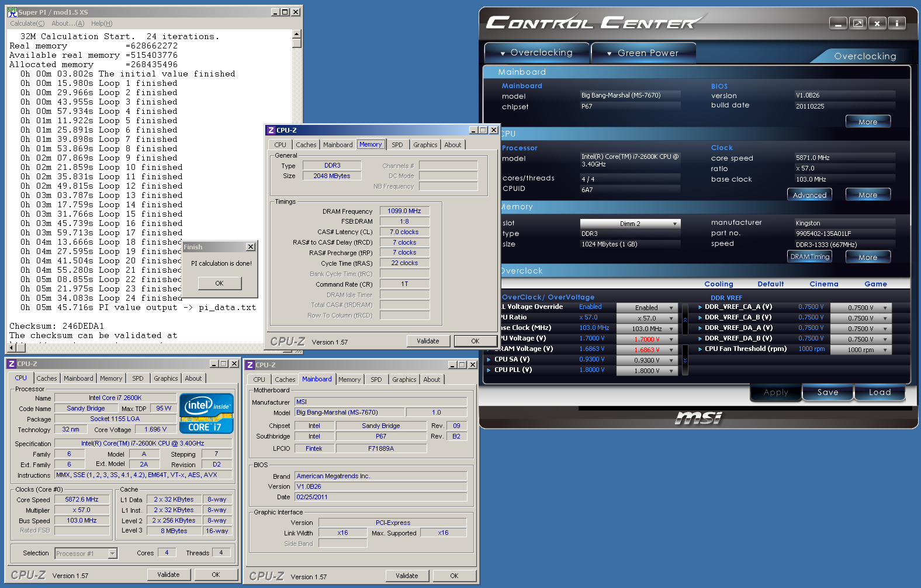Click Super PI scrollbar up arrow
Viewport: 921px width, 588px height.
click(x=297, y=34)
